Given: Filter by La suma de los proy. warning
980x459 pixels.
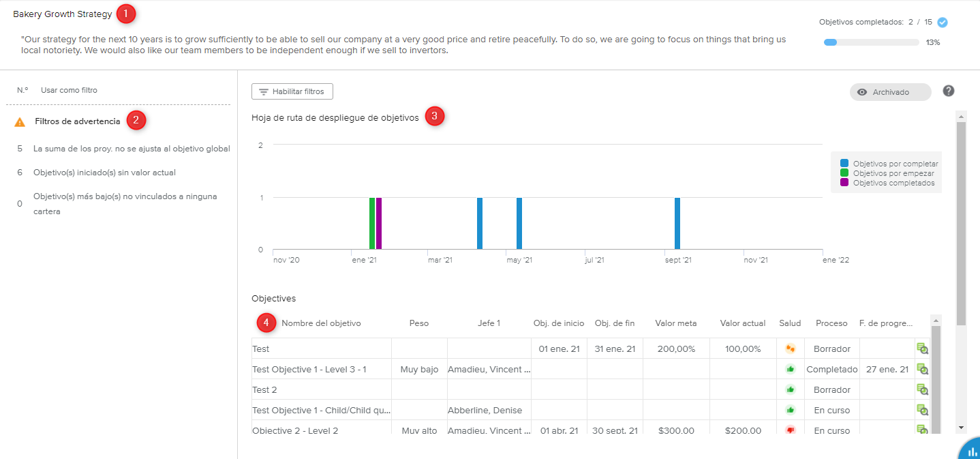Looking at the screenshot, I should (x=132, y=149).
